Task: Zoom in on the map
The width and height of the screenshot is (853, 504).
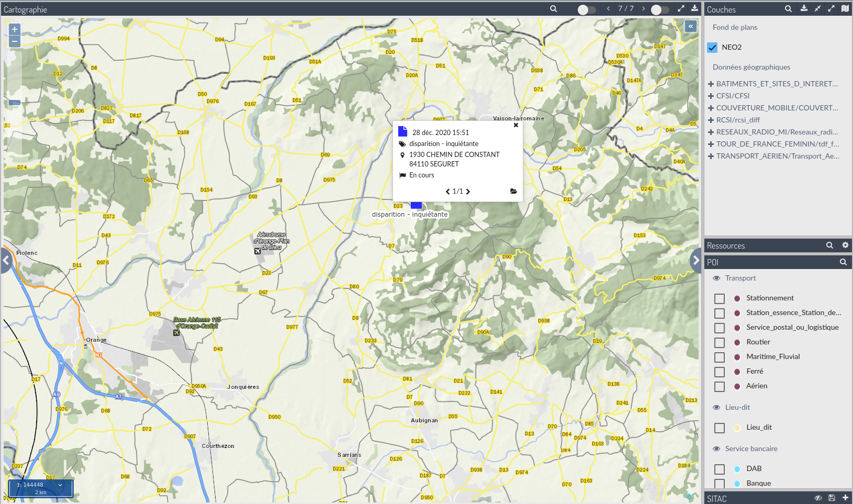Action: pos(15,29)
